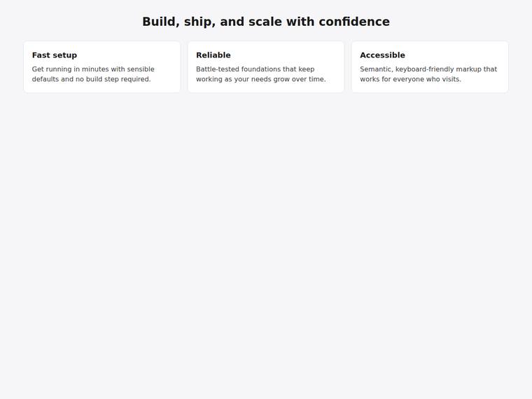Click the line "Battle-tested foundations that keep"
The width and height of the screenshot is (532, 399).
click(x=255, y=69)
